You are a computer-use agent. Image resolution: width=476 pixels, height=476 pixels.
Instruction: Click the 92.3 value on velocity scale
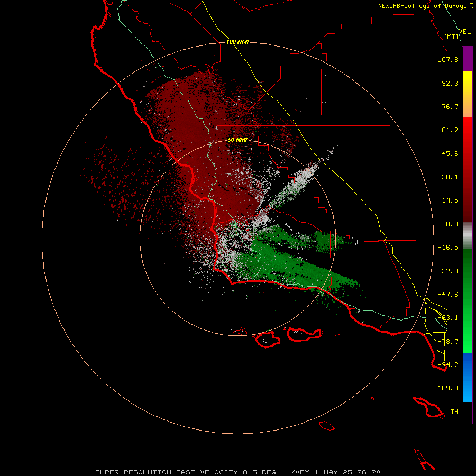[x=450, y=83]
